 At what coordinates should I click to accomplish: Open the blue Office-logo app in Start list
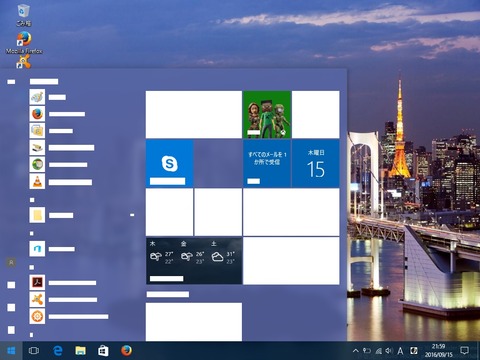coord(37,249)
